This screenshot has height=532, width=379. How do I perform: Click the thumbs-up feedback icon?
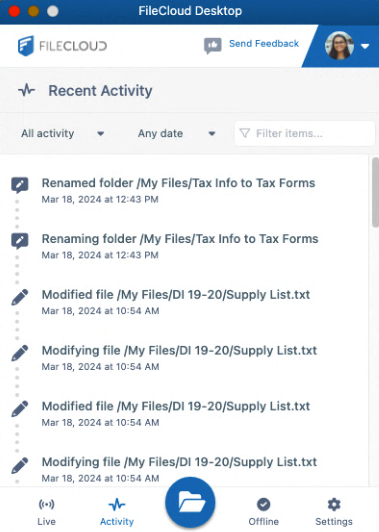coord(213,45)
